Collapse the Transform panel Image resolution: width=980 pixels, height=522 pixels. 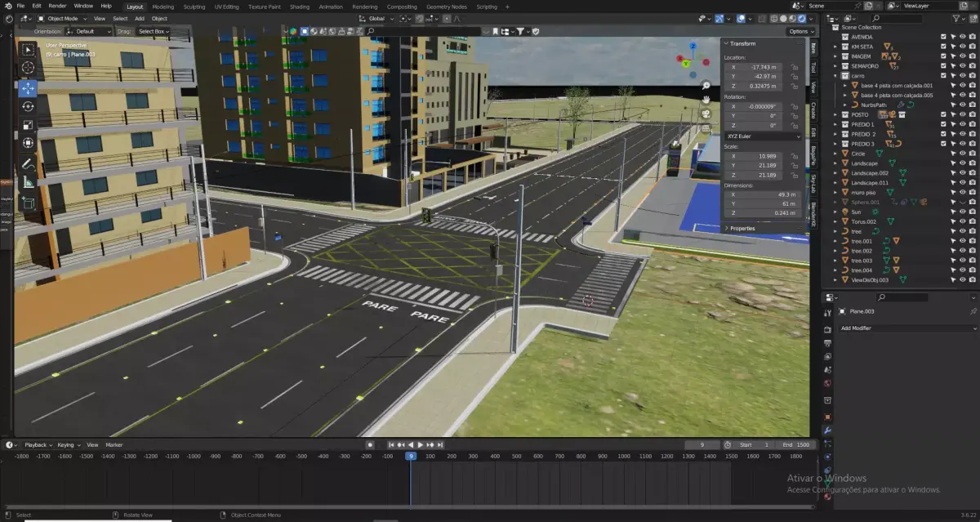(742, 43)
